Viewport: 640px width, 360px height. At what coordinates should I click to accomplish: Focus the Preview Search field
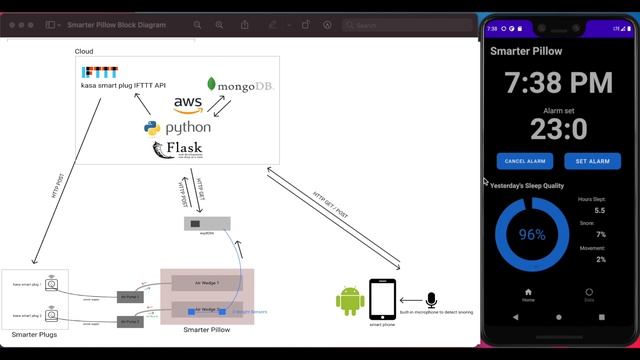pyautogui.click(x=408, y=25)
